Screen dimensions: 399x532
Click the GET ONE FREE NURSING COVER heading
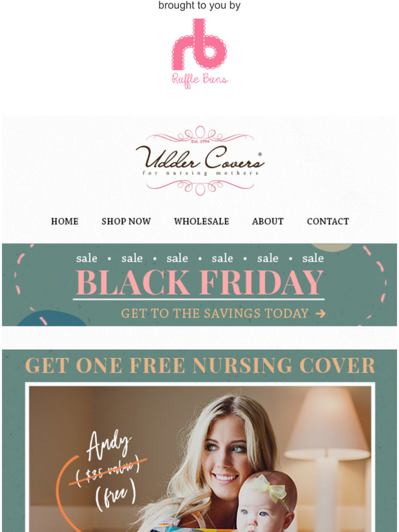point(200,366)
